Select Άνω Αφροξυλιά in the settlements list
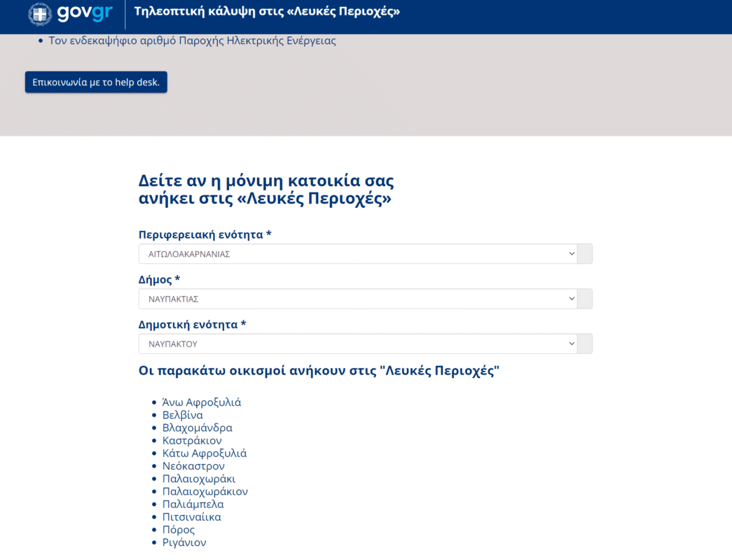Image resolution: width=732 pixels, height=560 pixels. tap(201, 402)
